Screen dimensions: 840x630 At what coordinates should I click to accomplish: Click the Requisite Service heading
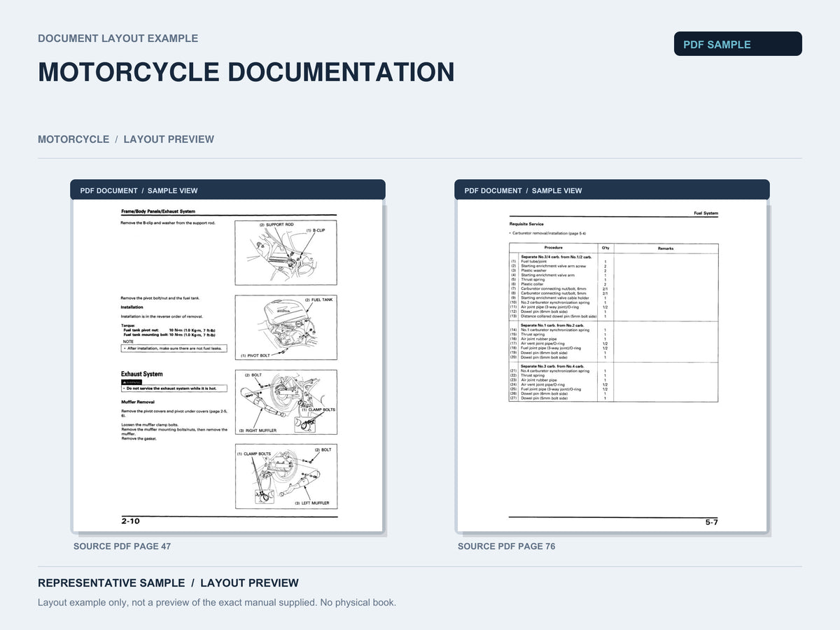[526, 224]
